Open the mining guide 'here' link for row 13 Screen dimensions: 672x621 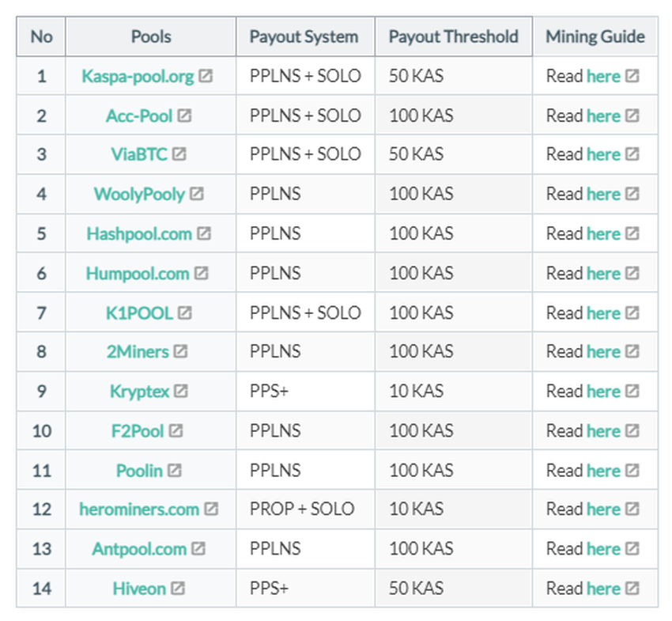[603, 549]
